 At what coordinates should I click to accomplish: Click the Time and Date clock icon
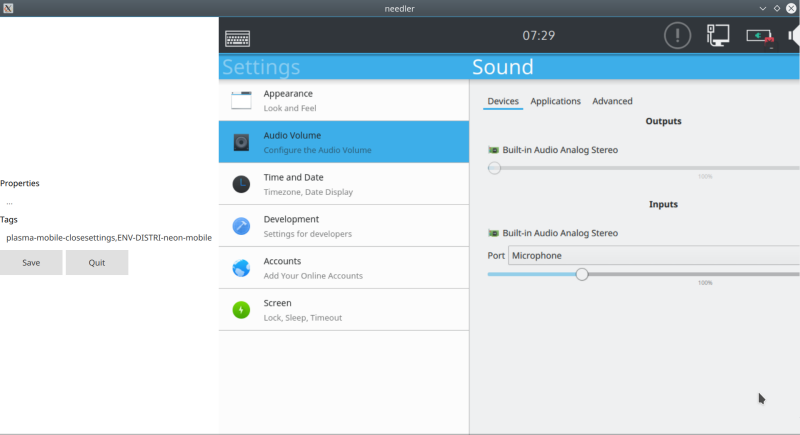pyautogui.click(x=241, y=184)
